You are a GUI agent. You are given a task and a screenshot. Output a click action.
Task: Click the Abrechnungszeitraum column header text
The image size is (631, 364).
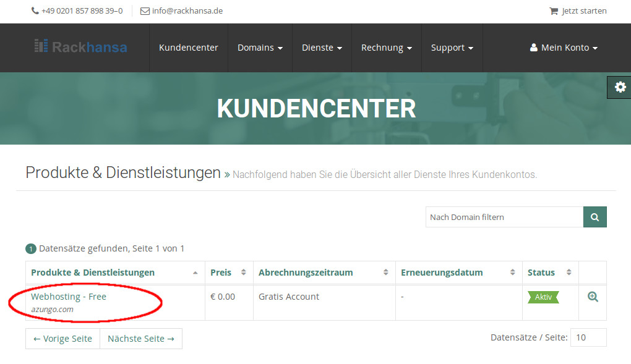[306, 273]
